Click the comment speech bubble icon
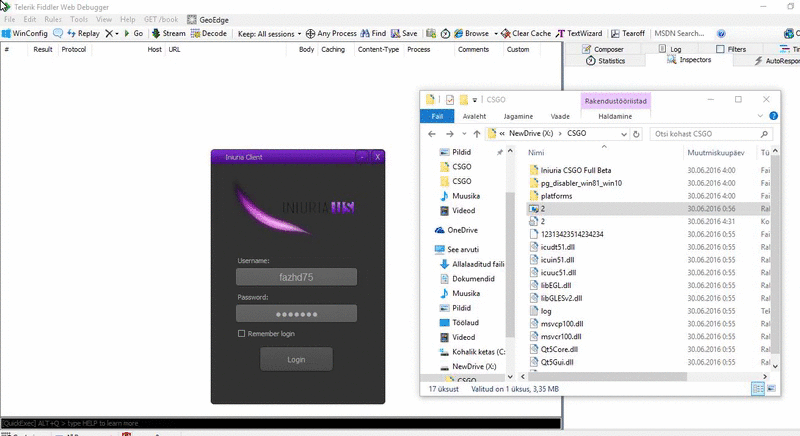 tap(58, 33)
